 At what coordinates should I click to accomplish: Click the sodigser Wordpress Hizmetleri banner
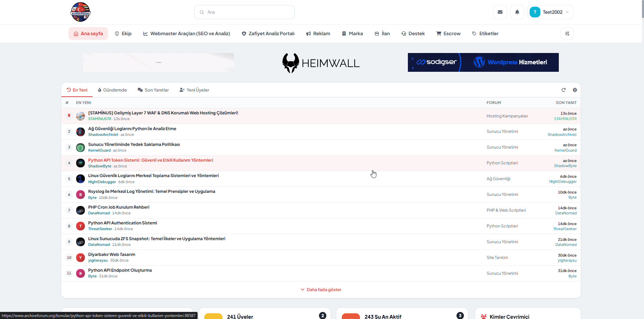coord(483,62)
